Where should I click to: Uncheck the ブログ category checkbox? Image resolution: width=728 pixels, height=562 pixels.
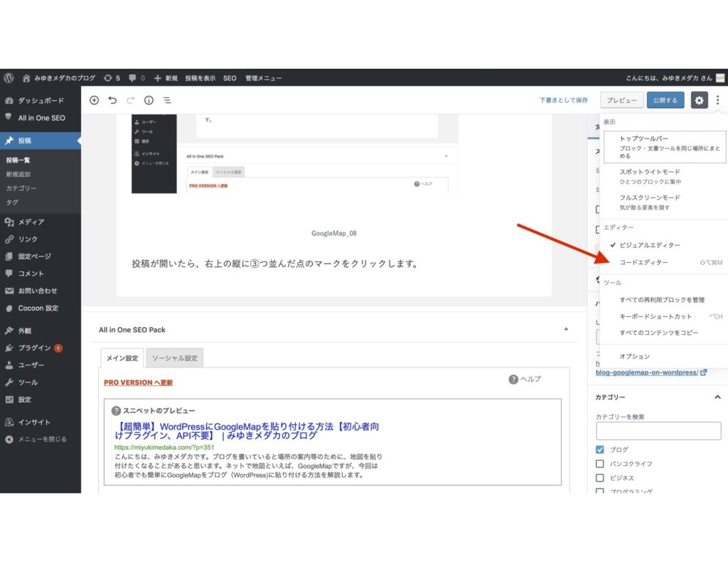(600, 449)
